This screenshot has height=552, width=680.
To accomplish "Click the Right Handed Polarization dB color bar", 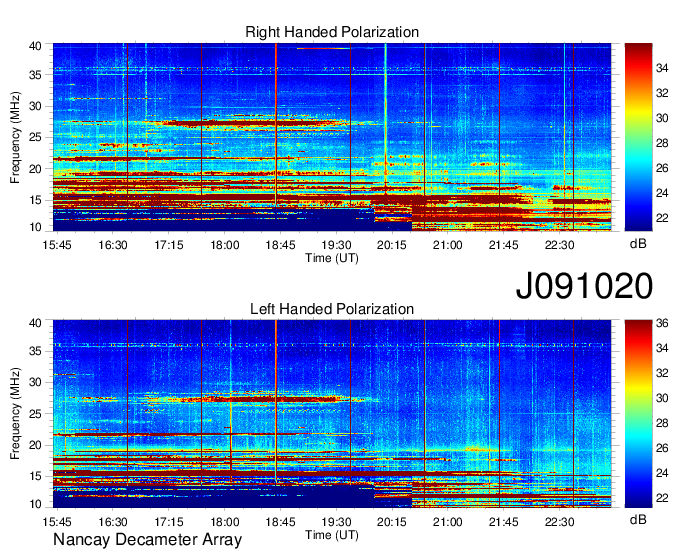I will pos(638,137).
